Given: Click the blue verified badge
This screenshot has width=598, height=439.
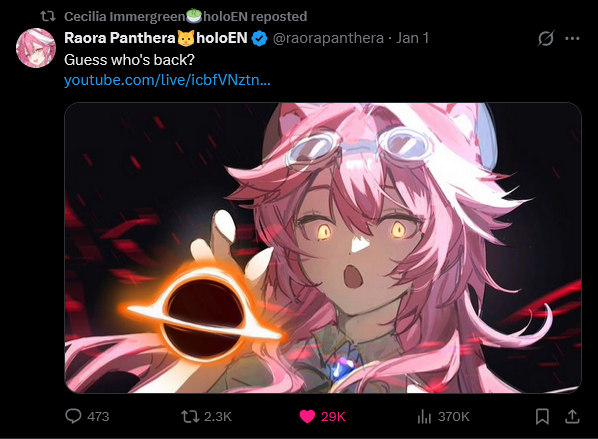Looking at the screenshot, I should [x=259, y=39].
